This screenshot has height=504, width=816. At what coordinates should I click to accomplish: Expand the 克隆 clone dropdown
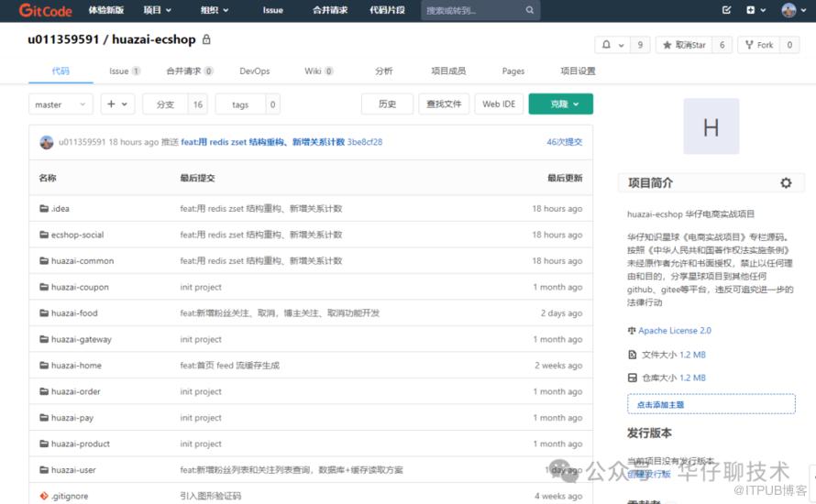(560, 104)
